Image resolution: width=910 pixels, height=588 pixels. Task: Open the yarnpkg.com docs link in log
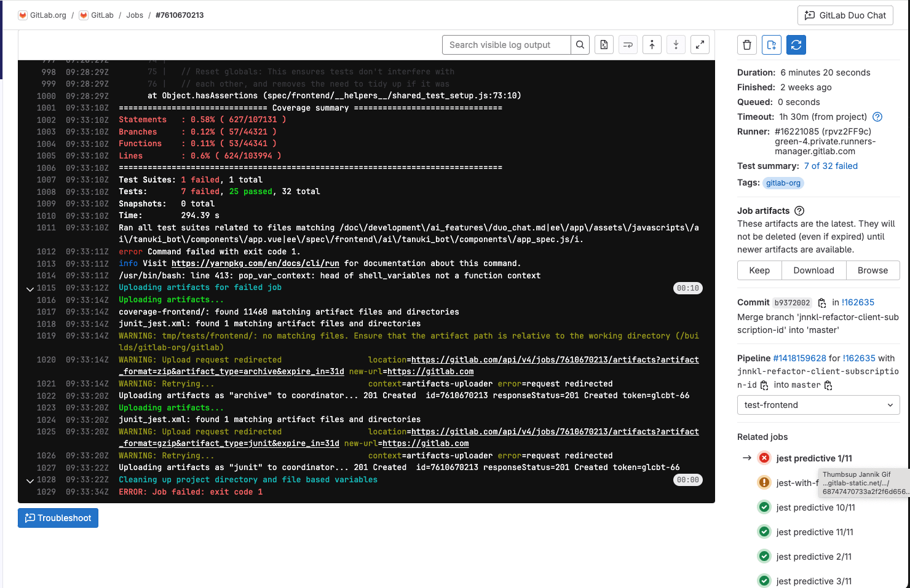255,264
